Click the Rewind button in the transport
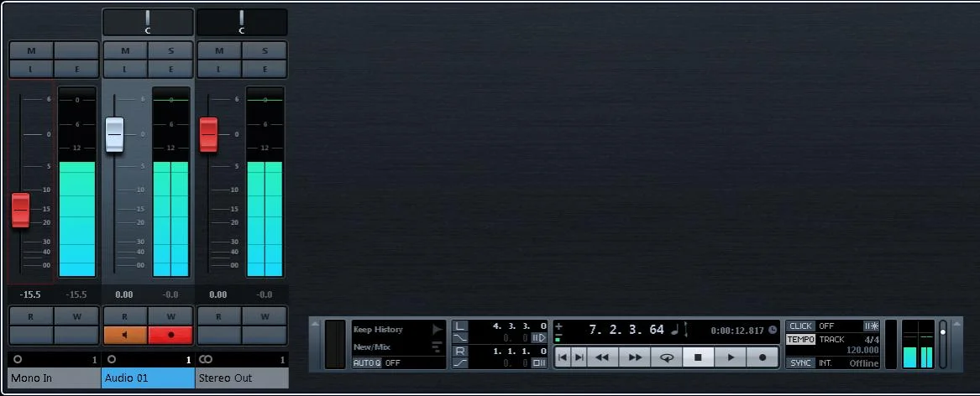The height and width of the screenshot is (396, 980). 602,357
